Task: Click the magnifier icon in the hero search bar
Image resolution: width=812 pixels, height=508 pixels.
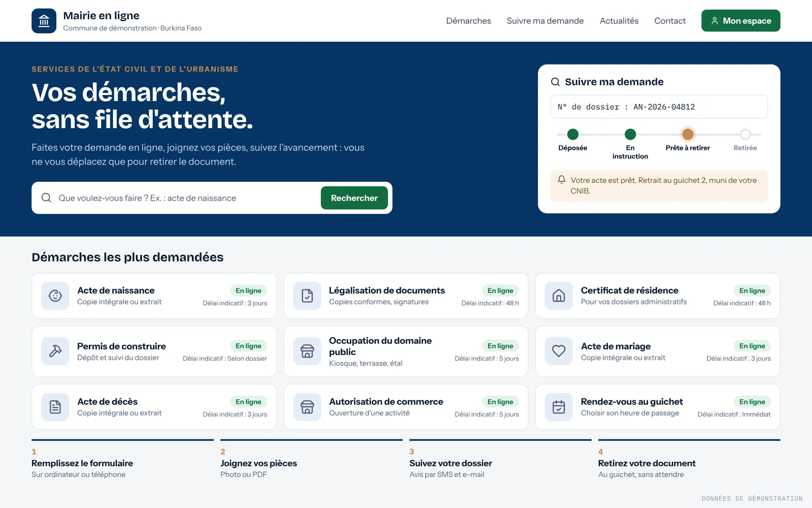Action: 46,198
